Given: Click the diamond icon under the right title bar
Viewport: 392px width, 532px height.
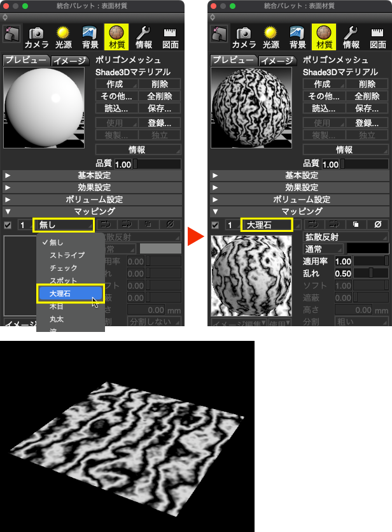Looking at the screenshot, I should click(x=213, y=17).
